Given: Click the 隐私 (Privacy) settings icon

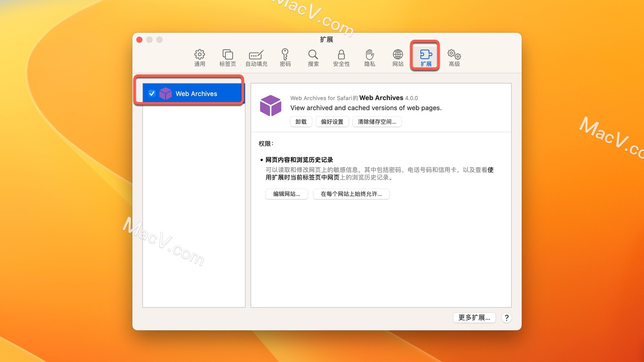Looking at the screenshot, I should 370,57.
